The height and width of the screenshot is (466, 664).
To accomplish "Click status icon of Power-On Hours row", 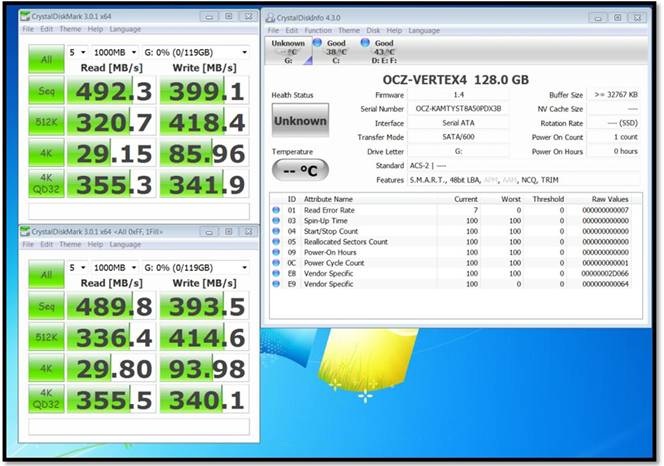I will click(276, 252).
